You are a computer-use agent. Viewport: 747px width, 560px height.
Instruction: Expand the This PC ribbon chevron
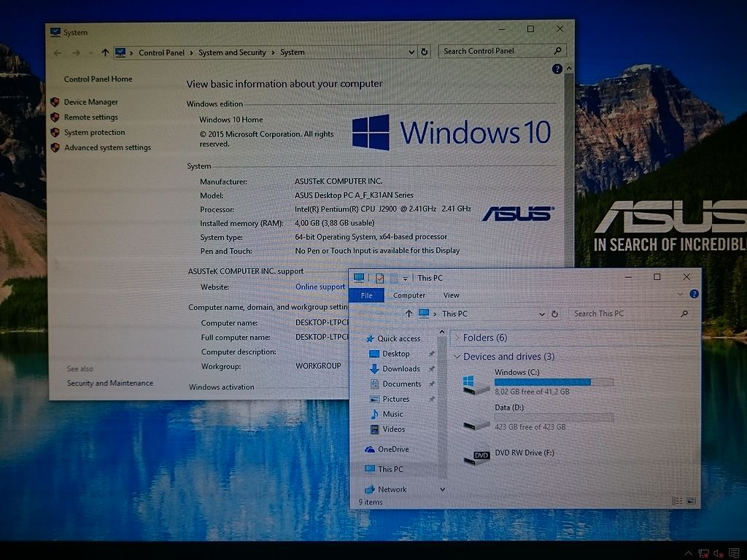pos(680,295)
